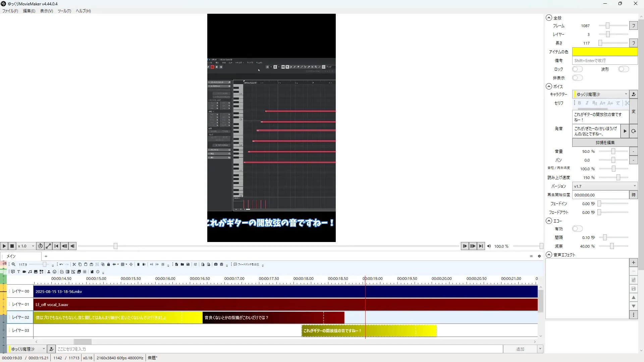Click the 抑揚を編集 button
The height and width of the screenshot is (362, 644).
tap(605, 142)
